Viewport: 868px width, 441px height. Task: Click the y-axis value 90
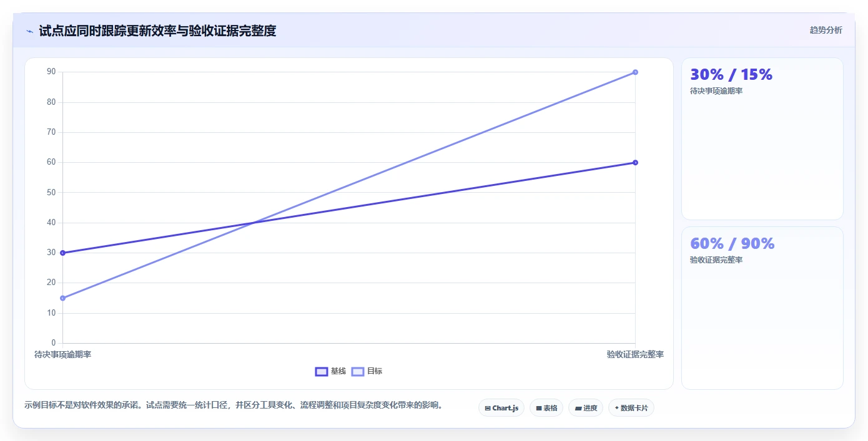(51, 72)
